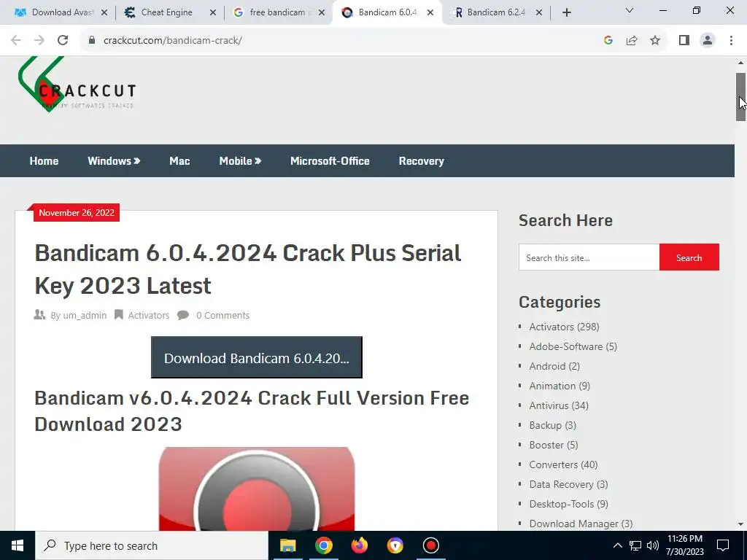Image resolution: width=747 pixels, height=560 pixels.
Task: Open the Chrome profile avatar
Action: (x=708, y=41)
